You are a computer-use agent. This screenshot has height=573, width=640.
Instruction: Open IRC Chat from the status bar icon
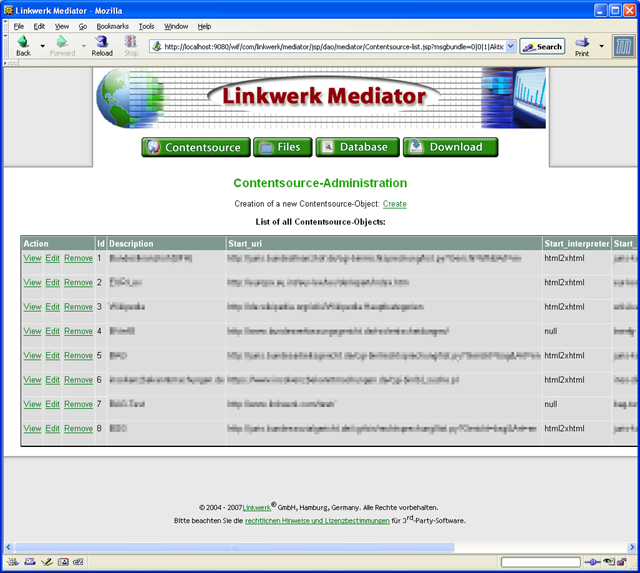click(x=78, y=562)
